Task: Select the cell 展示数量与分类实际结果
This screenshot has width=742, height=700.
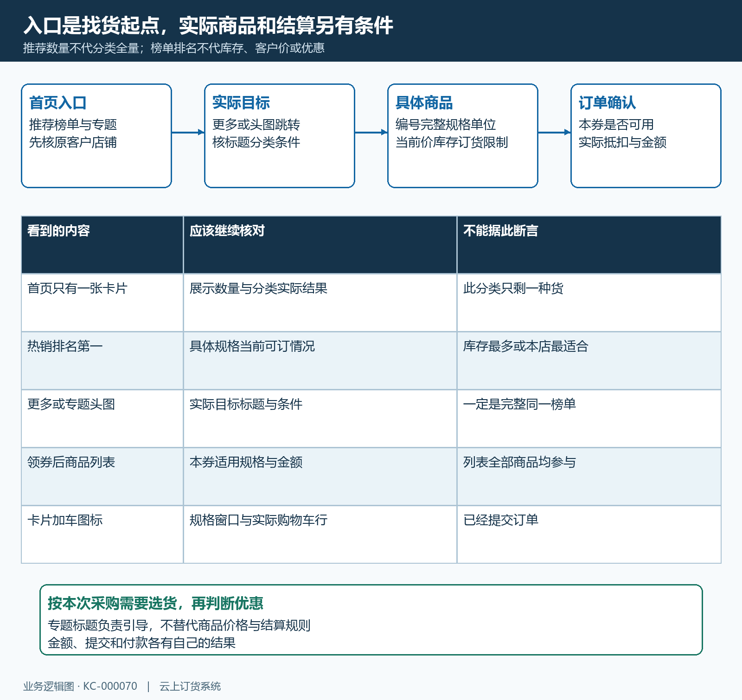Action: [320, 303]
